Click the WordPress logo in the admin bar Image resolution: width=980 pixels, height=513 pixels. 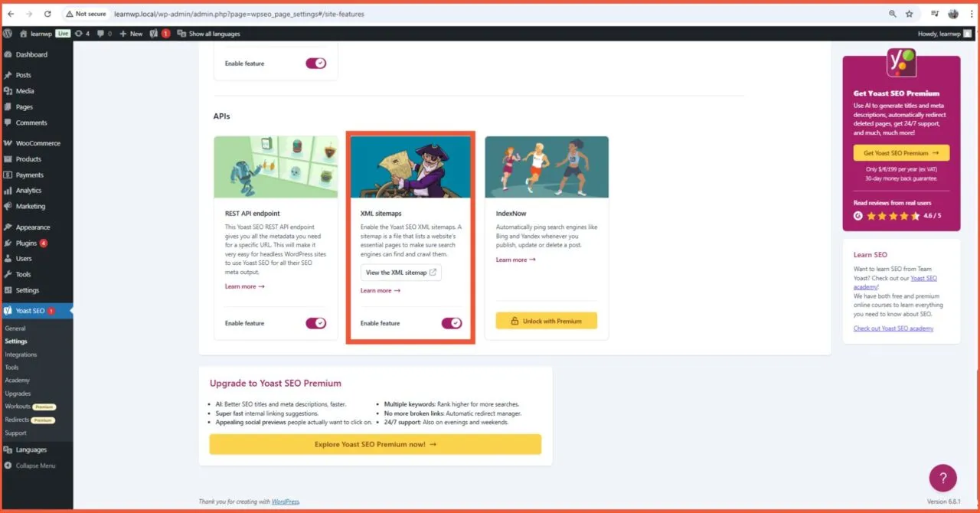[x=8, y=33]
